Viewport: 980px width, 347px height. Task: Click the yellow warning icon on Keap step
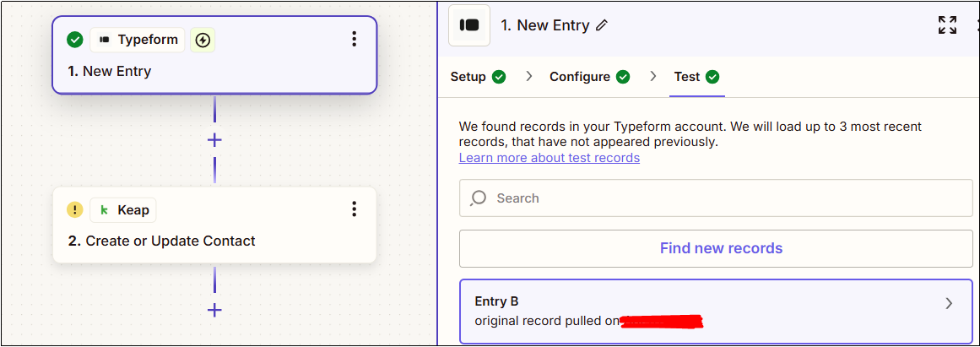[x=75, y=210]
